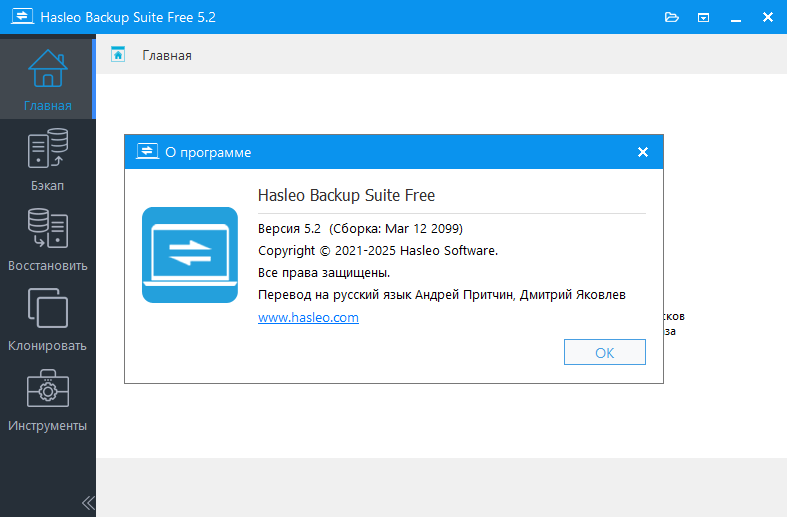Click the Перевод на русский язык line
Screen dimensions: 787x517
coord(442,295)
